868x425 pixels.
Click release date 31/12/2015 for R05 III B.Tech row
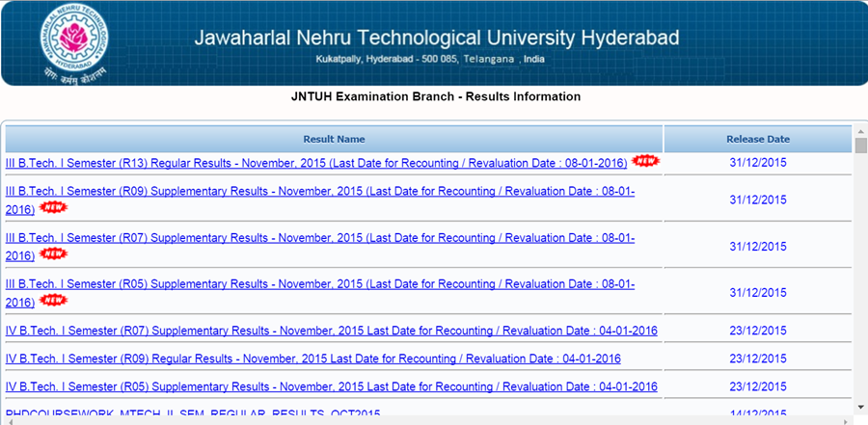tap(758, 293)
